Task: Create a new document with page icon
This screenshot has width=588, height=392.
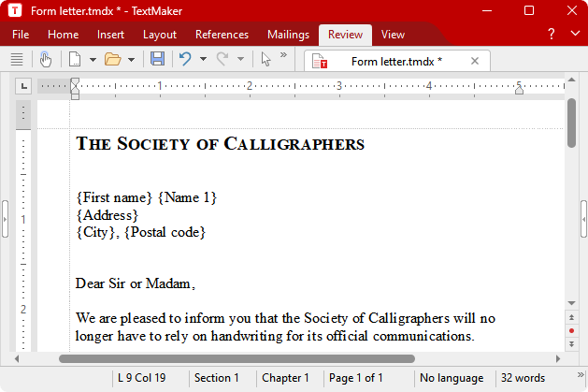Action: tap(75, 59)
